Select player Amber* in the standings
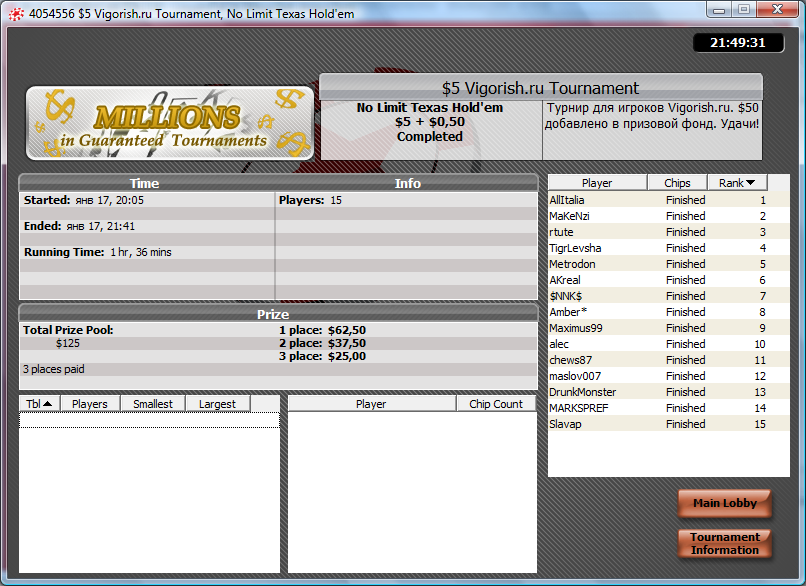This screenshot has width=806, height=586. click(669, 312)
